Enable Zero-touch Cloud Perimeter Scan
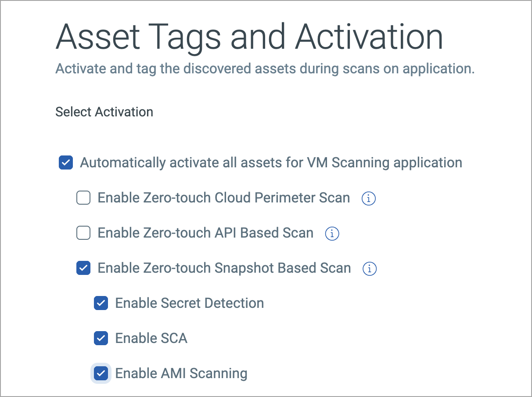 [83, 198]
